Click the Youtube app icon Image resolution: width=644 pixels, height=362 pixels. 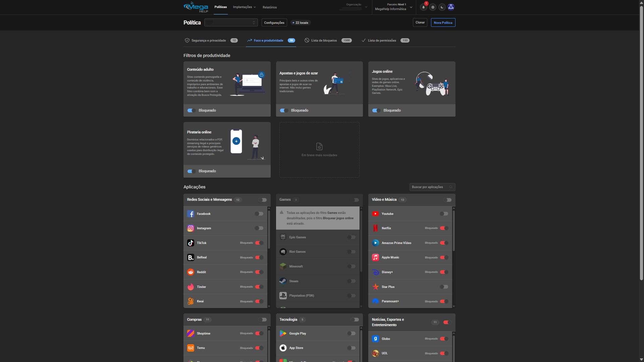click(x=375, y=214)
